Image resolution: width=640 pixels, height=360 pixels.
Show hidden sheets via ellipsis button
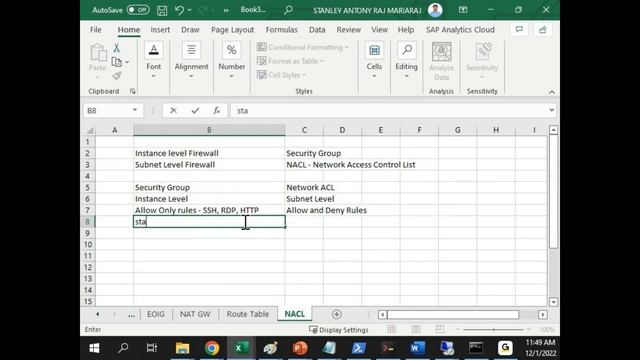pyautogui.click(x=131, y=315)
